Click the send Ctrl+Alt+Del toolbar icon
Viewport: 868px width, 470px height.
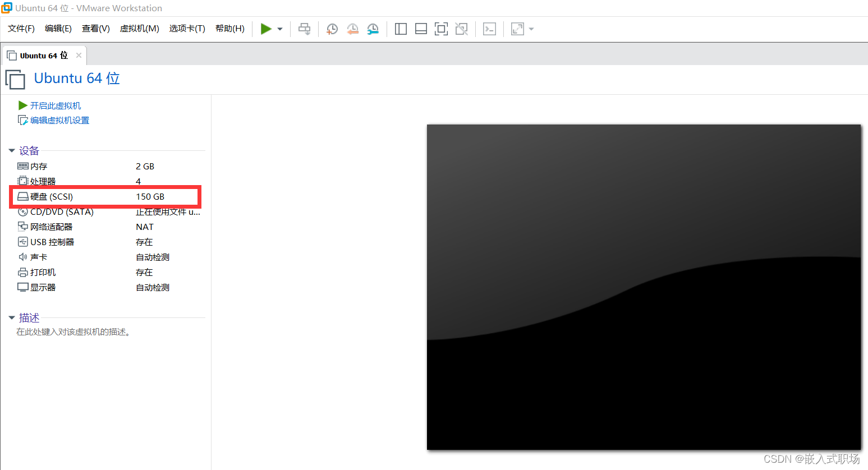pos(305,29)
